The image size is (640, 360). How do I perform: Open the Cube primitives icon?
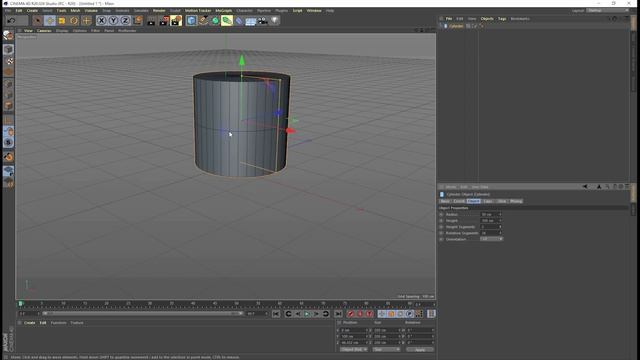(x=191, y=20)
